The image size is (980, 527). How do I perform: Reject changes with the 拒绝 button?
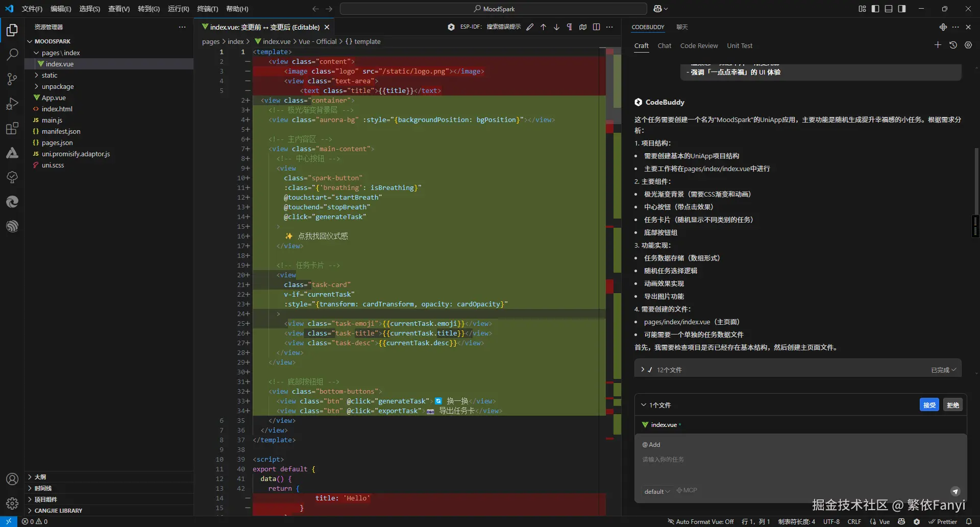click(x=952, y=405)
